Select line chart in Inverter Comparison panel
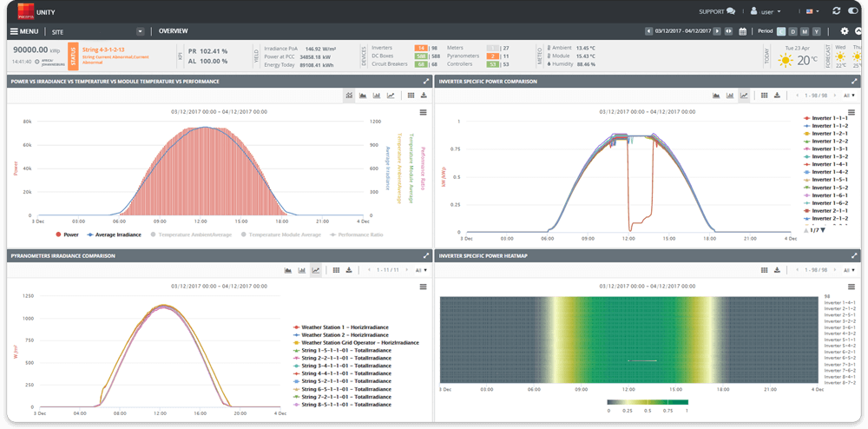The width and height of the screenshot is (868, 429). 744,96
